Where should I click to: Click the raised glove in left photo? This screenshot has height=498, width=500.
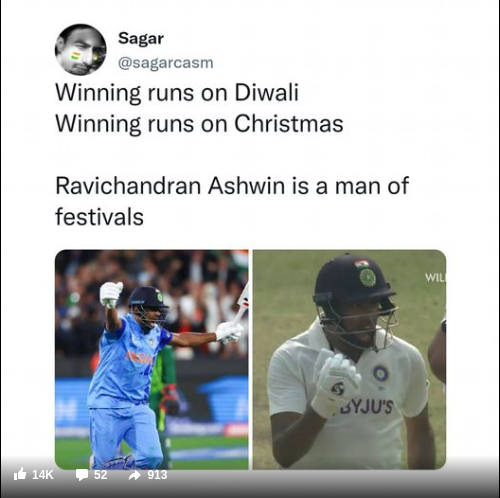tap(111, 294)
